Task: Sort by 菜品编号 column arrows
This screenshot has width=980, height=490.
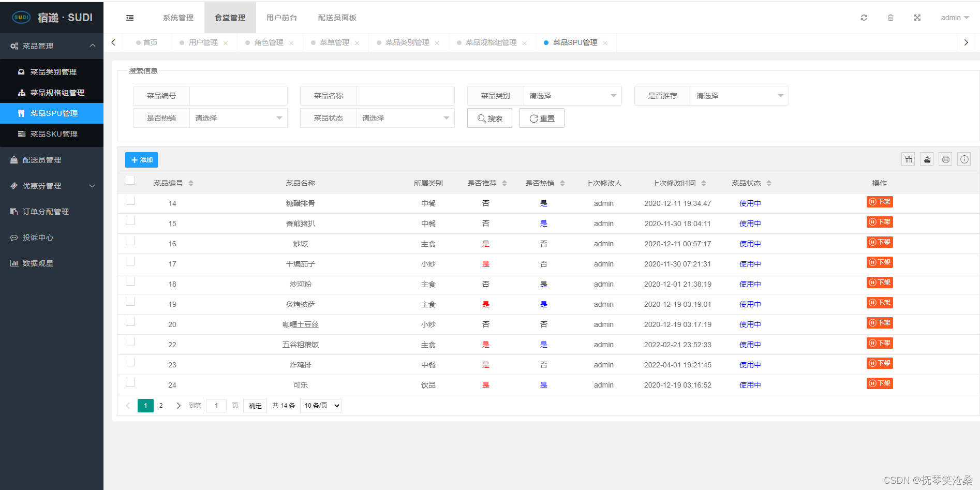Action: pyautogui.click(x=191, y=183)
